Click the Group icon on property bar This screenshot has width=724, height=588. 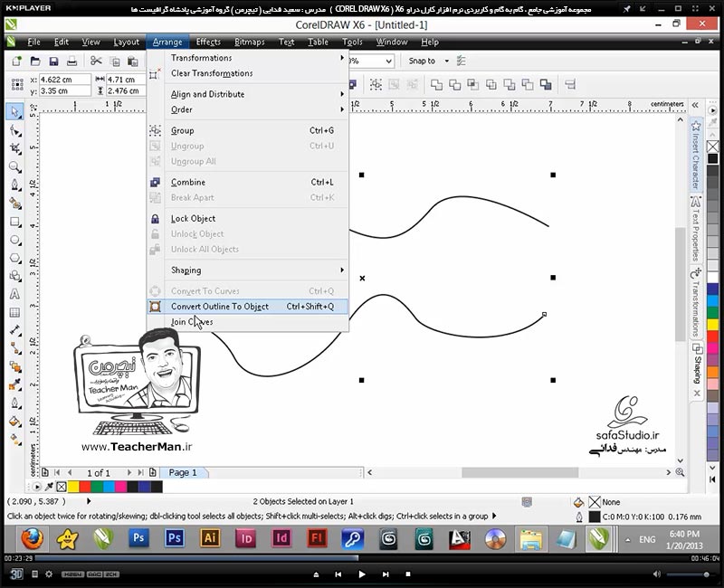click(376, 84)
